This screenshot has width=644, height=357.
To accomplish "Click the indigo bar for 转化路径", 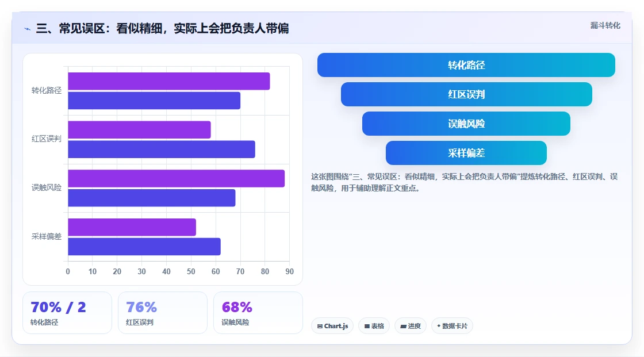I will click(154, 101).
